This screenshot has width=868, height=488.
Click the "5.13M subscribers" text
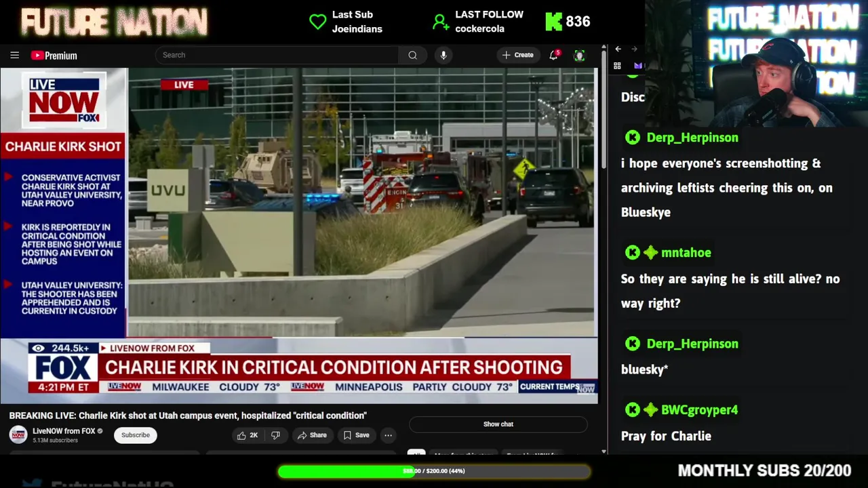(x=56, y=441)
